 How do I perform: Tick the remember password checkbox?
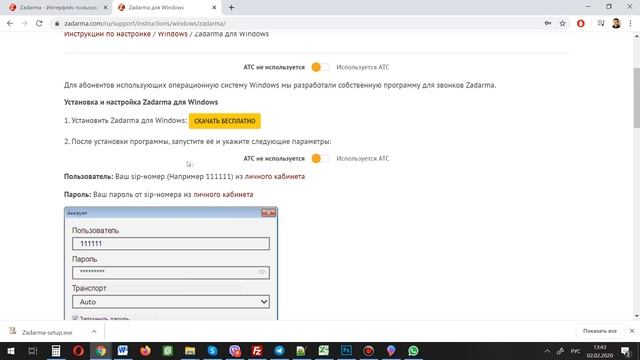click(75, 318)
